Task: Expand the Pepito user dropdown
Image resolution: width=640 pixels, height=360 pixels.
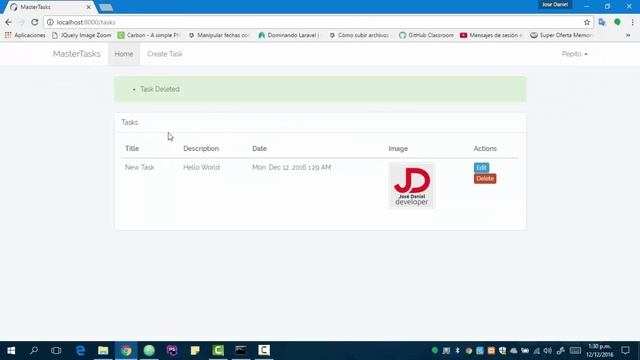Action: click(574, 54)
